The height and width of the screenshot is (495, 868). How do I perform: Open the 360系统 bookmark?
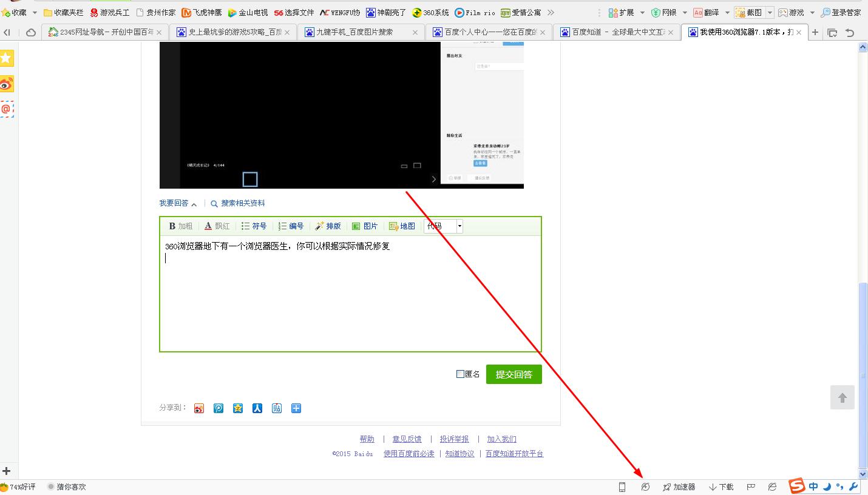(x=430, y=12)
